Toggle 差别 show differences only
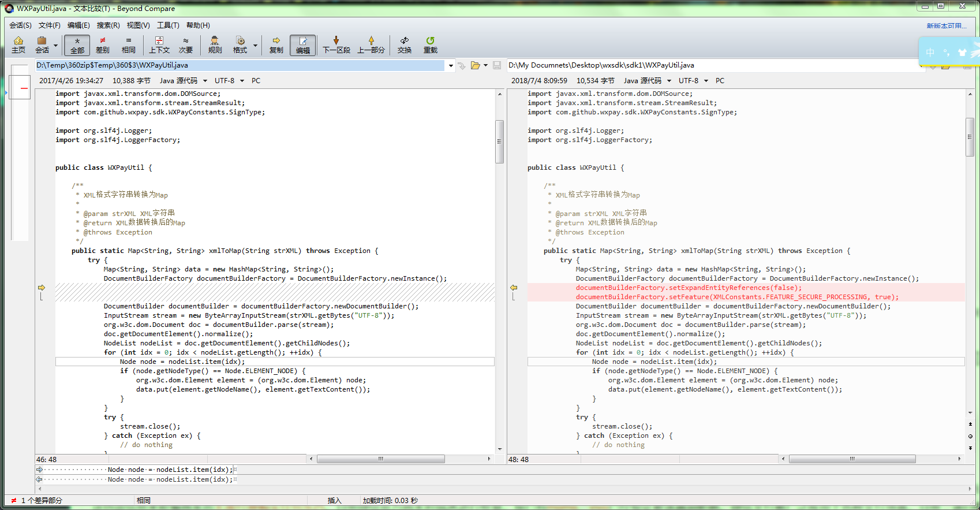980x510 pixels. click(x=103, y=44)
